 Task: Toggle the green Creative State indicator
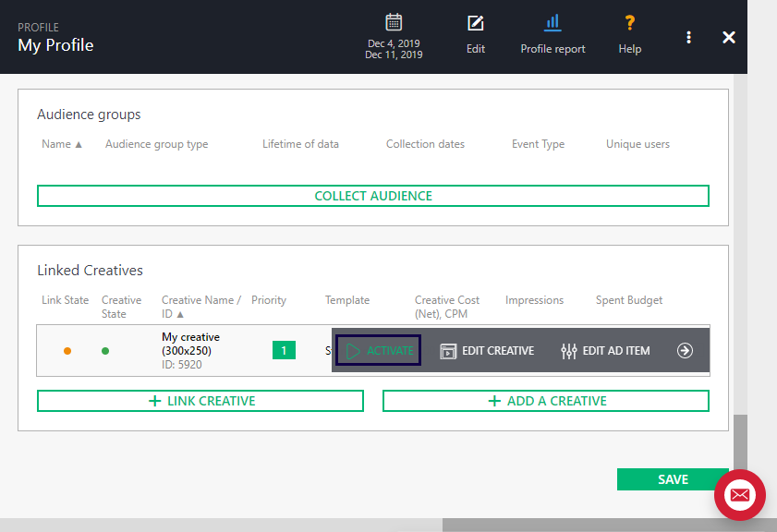105,351
